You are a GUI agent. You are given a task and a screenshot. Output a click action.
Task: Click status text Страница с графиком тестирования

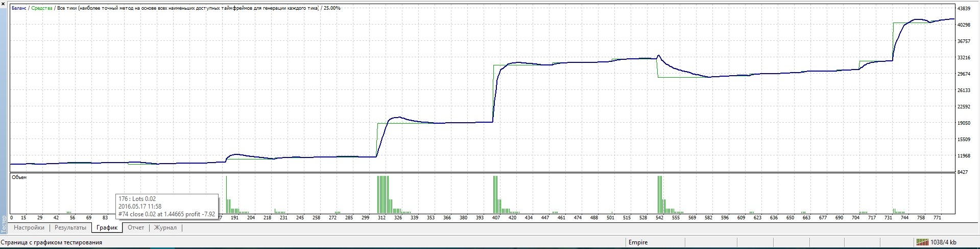pyautogui.click(x=52, y=242)
